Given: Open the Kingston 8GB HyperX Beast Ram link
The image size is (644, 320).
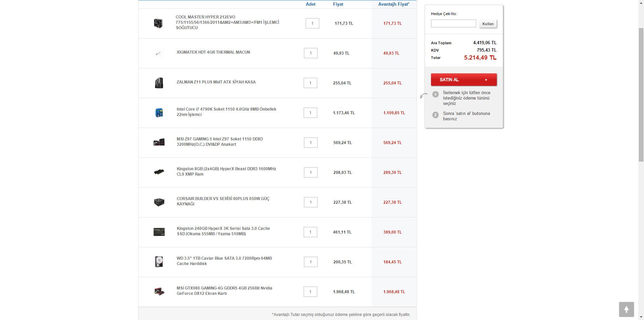Looking at the screenshot, I should tap(226, 172).
